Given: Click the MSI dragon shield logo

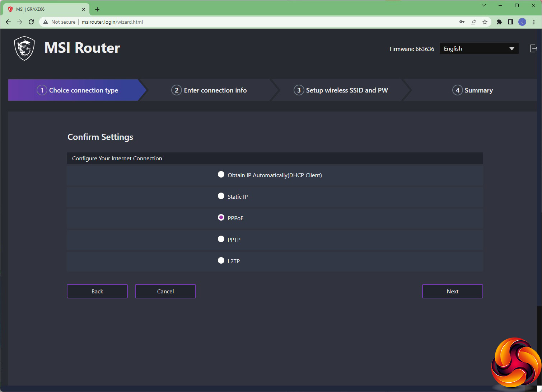Looking at the screenshot, I should [x=24, y=48].
